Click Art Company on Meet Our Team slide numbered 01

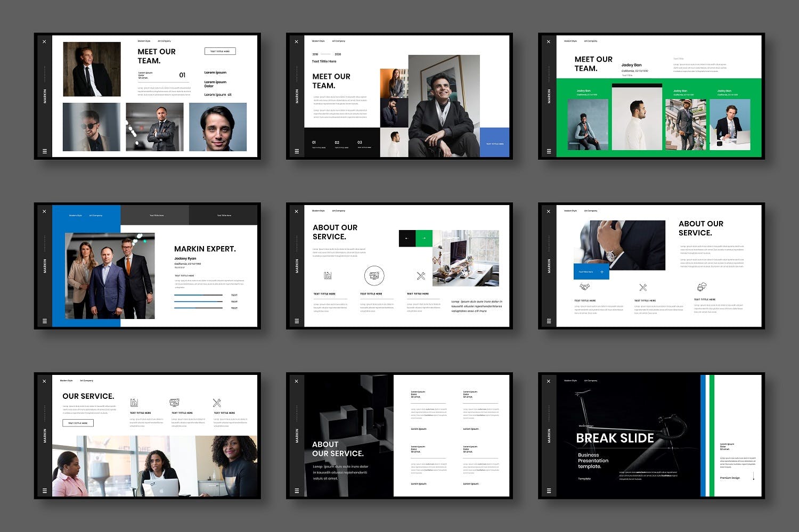pos(165,41)
